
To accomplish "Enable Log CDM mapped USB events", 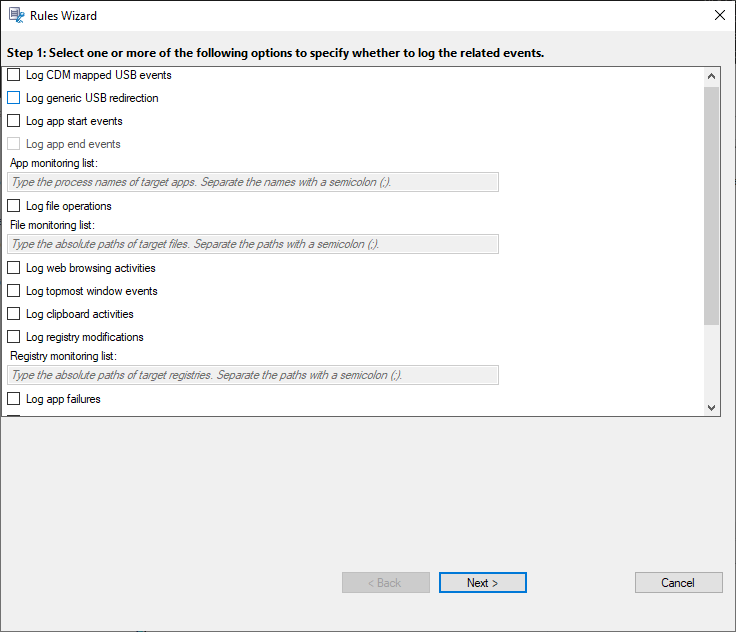I will (x=14, y=75).
